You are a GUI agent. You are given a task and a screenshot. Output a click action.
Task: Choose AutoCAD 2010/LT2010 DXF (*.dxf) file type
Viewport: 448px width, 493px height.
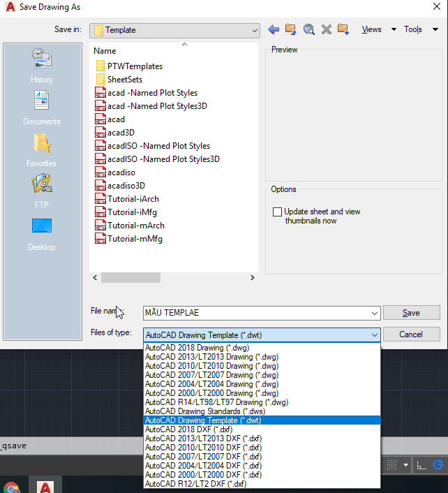262,448
